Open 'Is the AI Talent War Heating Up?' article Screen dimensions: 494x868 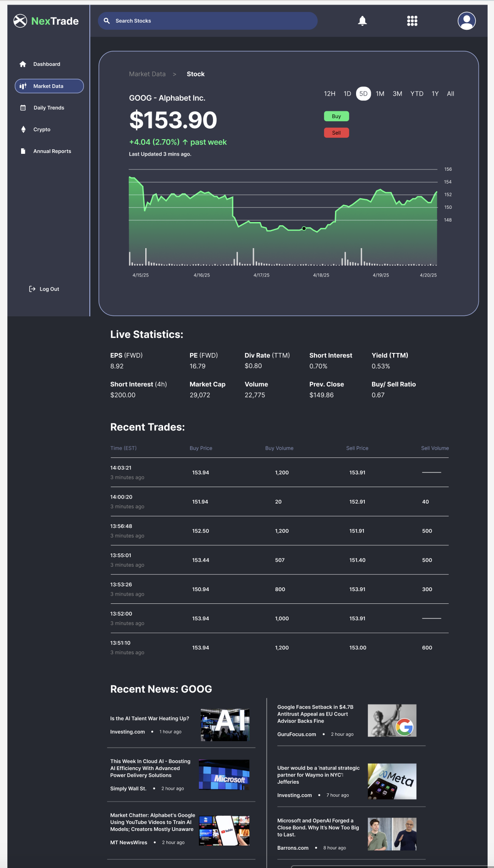[x=149, y=719]
